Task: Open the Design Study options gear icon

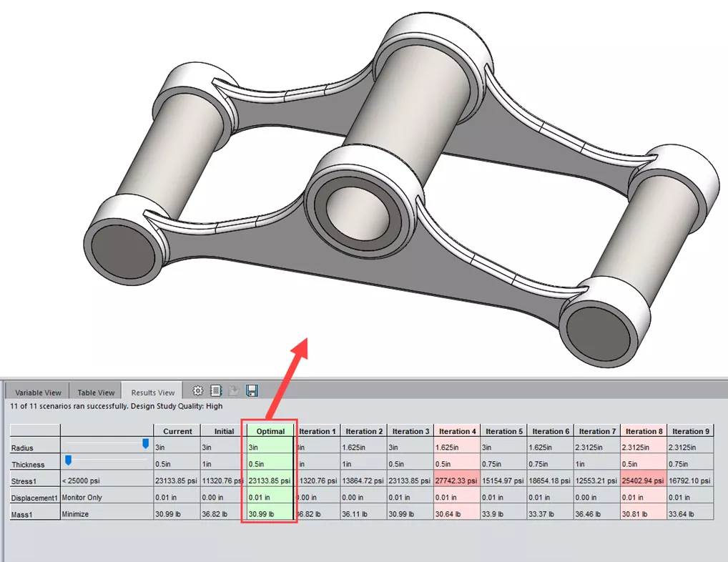Action: tap(198, 391)
